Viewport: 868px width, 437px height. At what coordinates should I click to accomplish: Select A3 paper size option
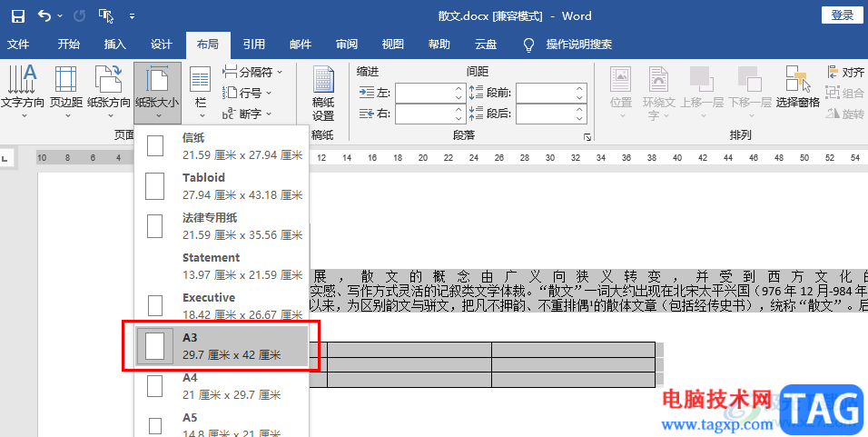222,346
